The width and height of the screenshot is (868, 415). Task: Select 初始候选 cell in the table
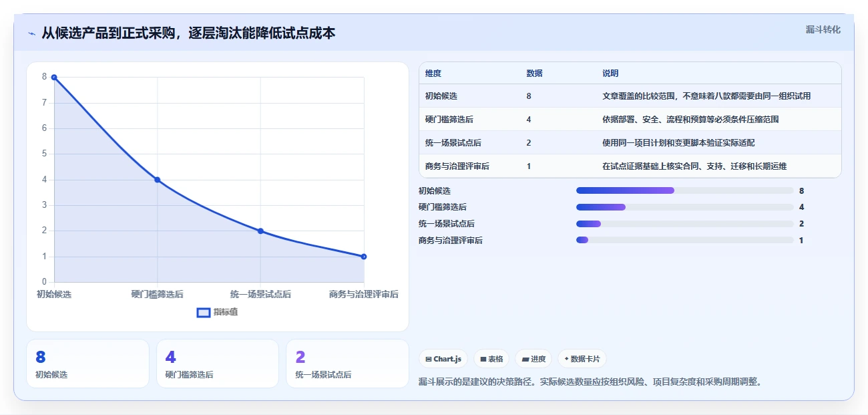pyautogui.click(x=441, y=96)
